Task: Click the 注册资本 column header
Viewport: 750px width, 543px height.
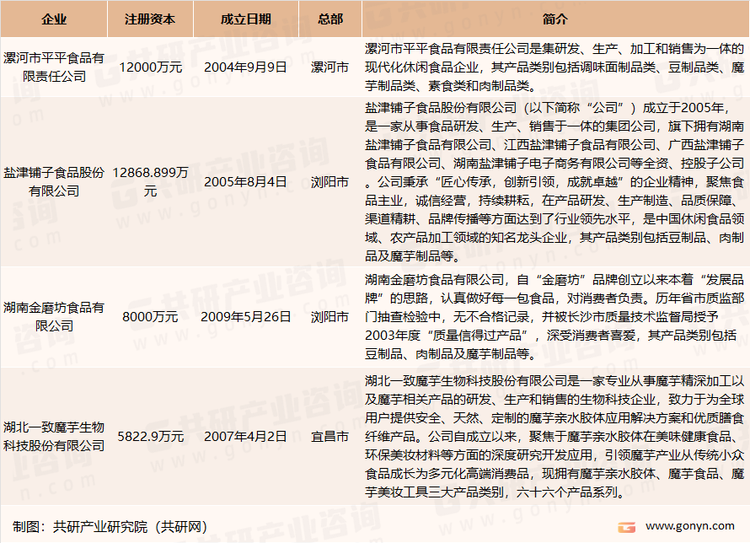Action: tap(150, 19)
